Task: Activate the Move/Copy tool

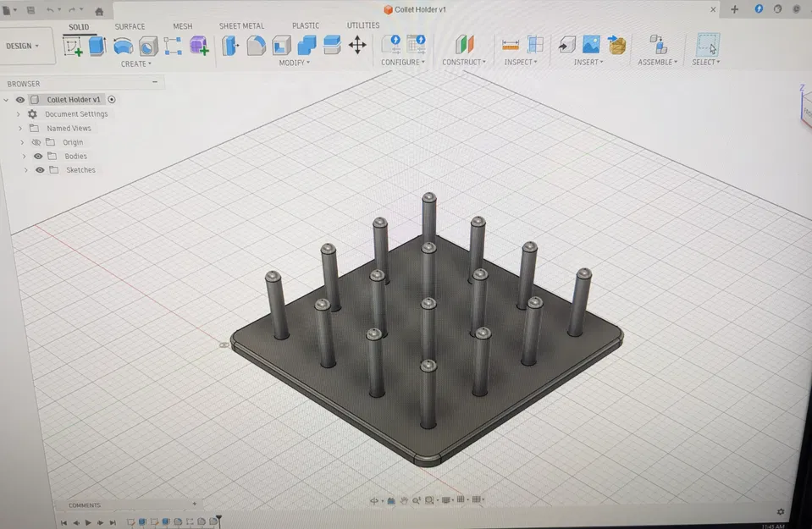Action: (357, 45)
